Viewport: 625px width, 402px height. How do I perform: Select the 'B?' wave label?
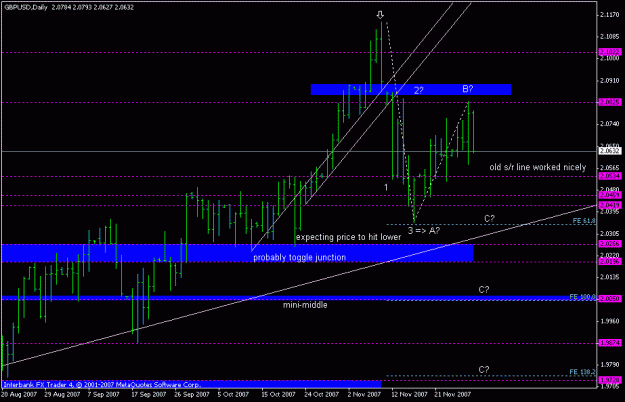point(468,89)
